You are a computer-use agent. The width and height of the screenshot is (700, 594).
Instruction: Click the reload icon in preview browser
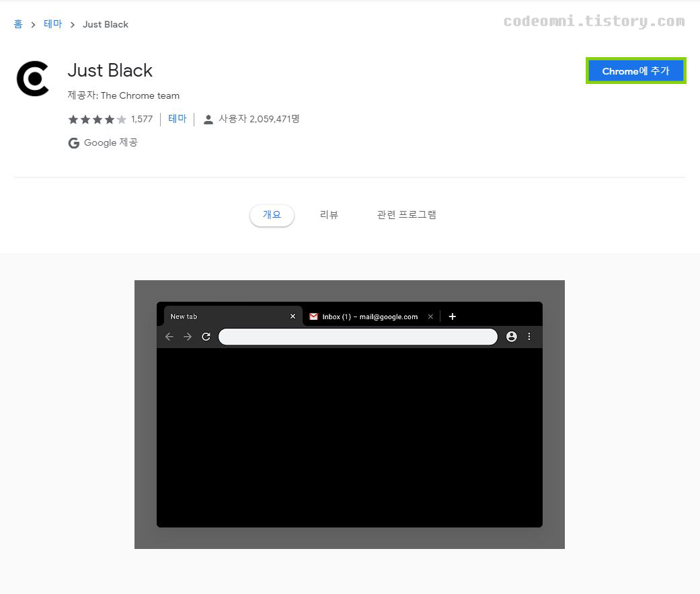pos(206,337)
